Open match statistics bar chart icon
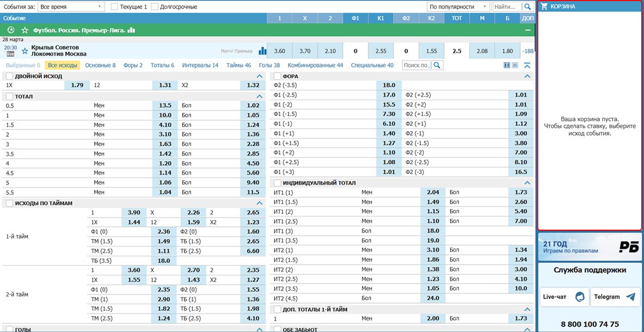 point(263,51)
